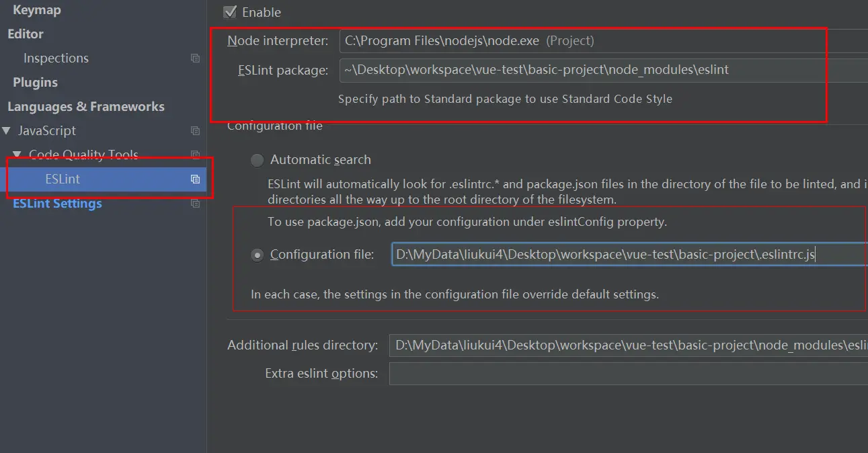
Task: Collapse Code Quality Tools tree node
Action: click(x=17, y=155)
